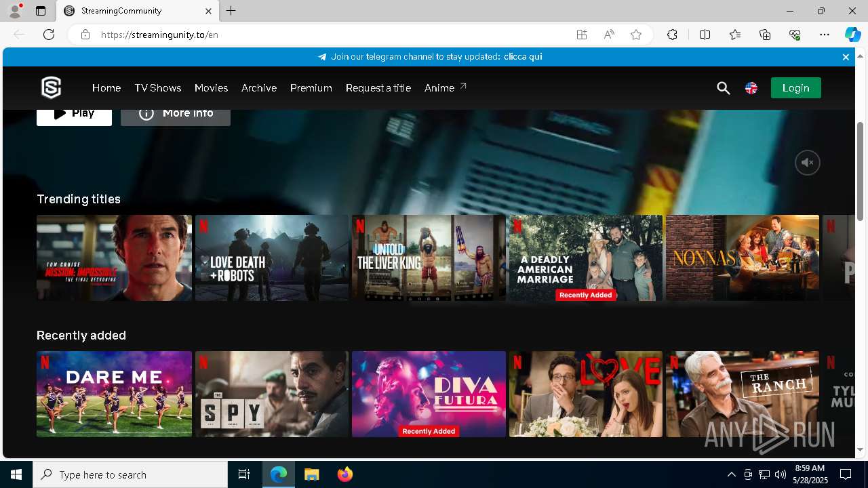Open the Tab actions menu icon
Viewport: 868px width, 488px height.
coord(41,11)
